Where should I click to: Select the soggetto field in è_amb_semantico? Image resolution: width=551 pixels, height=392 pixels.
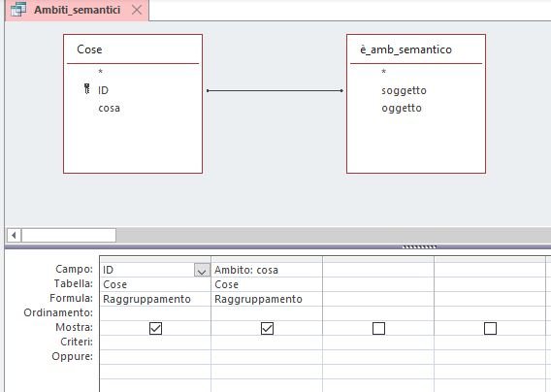pos(404,90)
